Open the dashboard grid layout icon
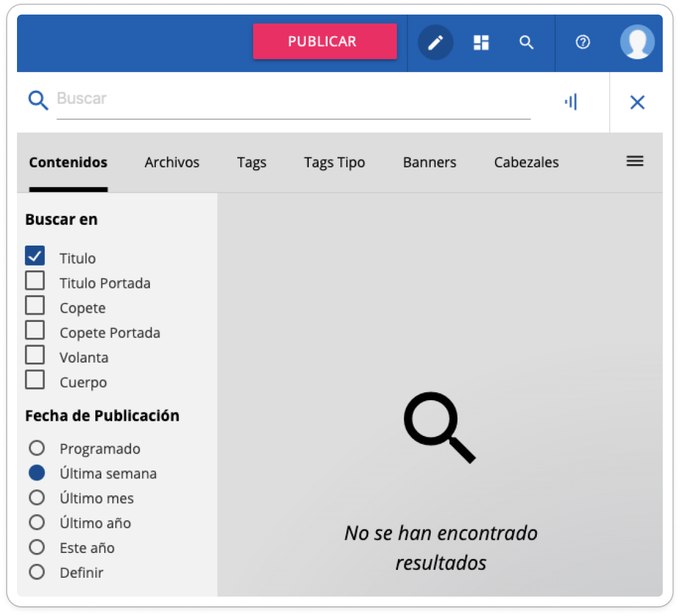This screenshot has width=680, height=616. 481,42
